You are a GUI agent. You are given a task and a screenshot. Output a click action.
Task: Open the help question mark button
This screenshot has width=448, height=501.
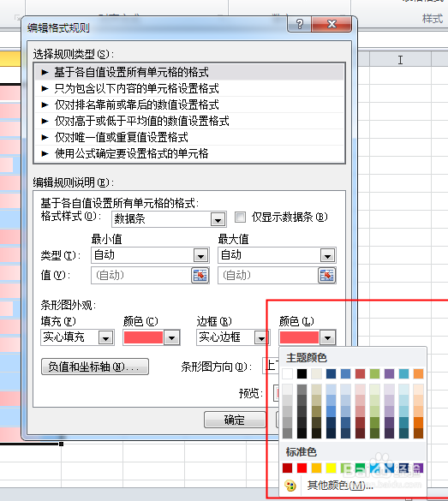point(300,24)
